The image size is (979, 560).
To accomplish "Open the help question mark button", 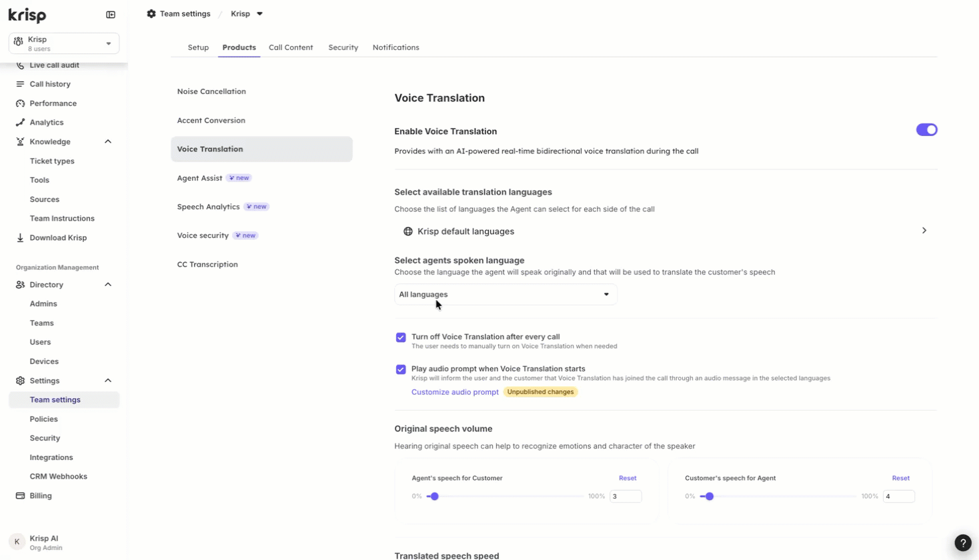I will click(x=963, y=543).
